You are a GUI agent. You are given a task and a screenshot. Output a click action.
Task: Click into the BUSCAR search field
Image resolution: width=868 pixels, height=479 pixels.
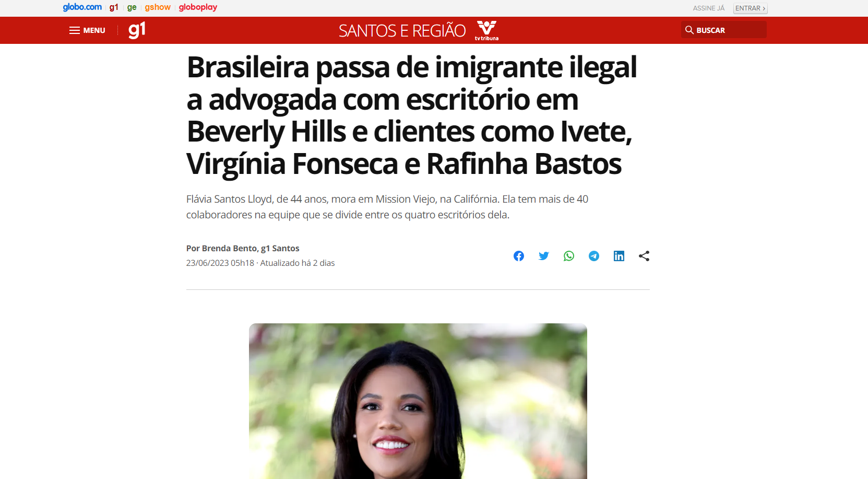723,30
